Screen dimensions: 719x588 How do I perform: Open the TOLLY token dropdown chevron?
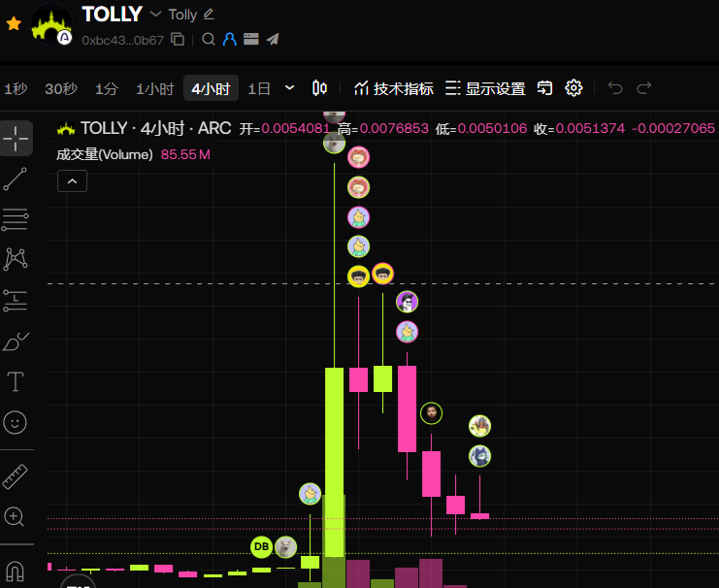tap(156, 15)
